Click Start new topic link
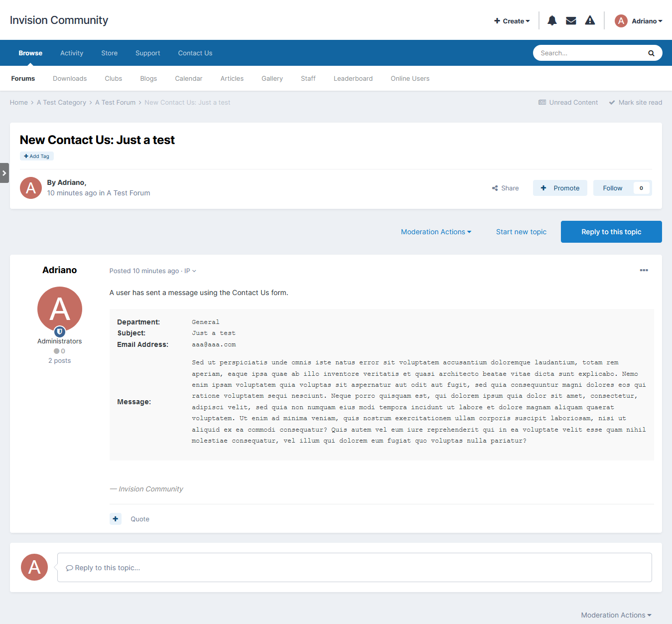The image size is (672, 624). 521,232
